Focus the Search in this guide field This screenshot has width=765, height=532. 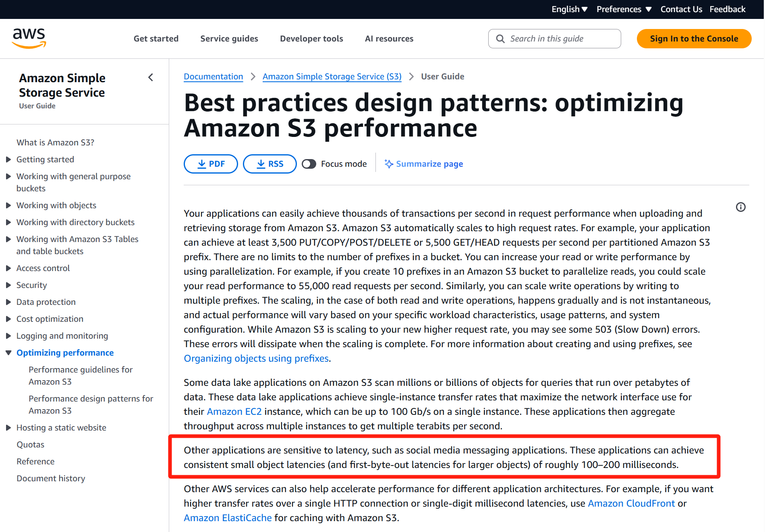[x=554, y=39]
